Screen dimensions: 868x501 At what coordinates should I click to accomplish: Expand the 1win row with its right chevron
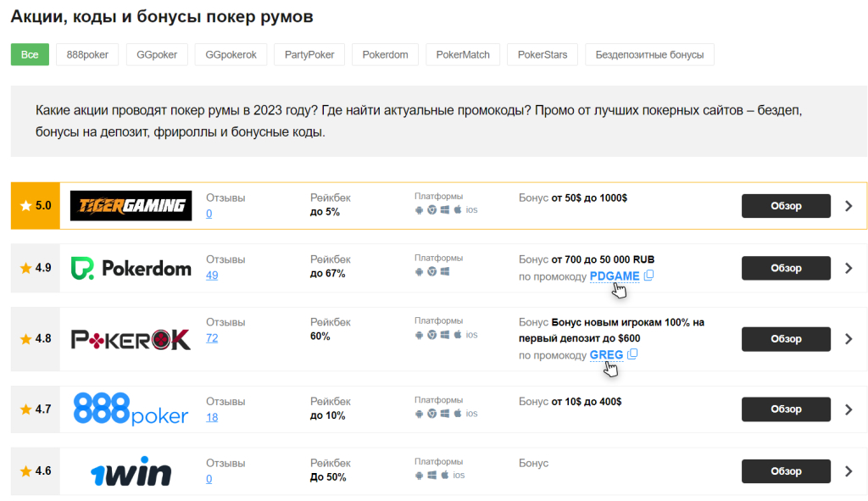click(x=849, y=471)
